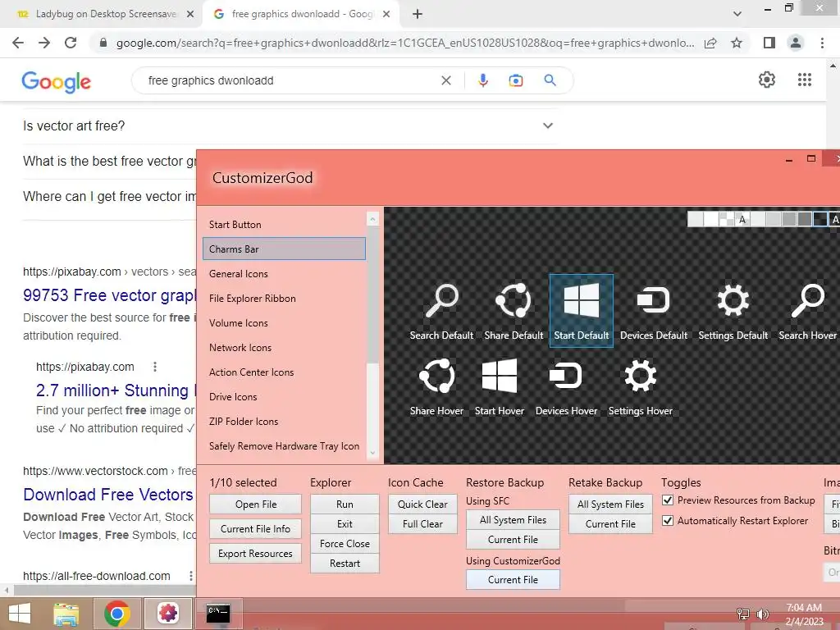The image size is (840, 630).
Task: Expand 'Where can I get free vector' question
Action: pos(110,197)
